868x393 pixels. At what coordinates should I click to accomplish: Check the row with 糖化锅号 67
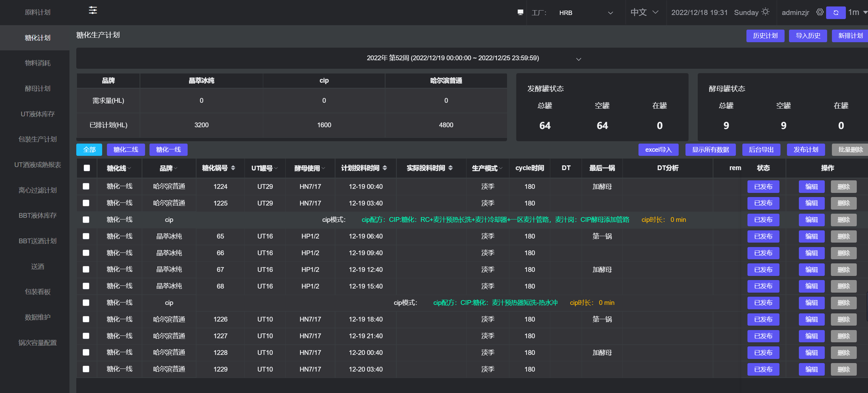[x=86, y=269]
